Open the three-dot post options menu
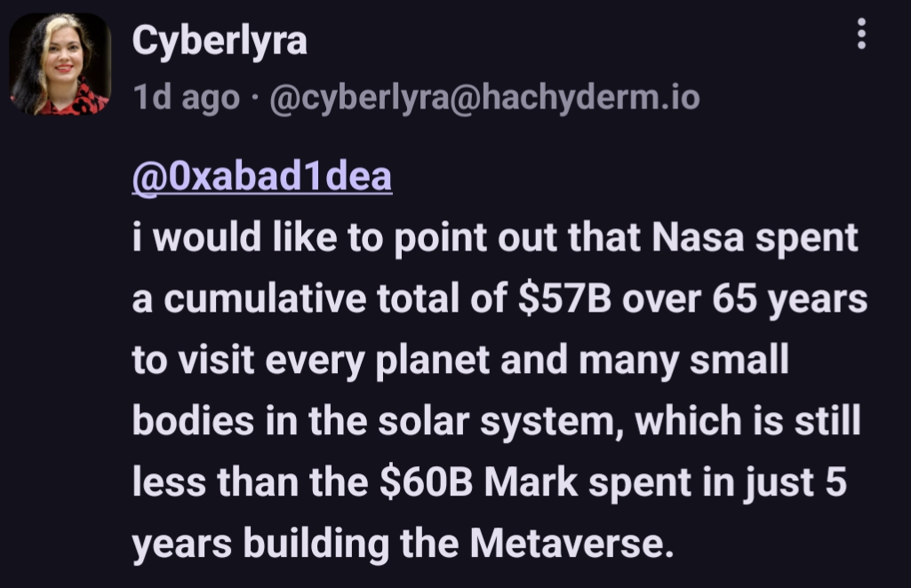 pos(859,35)
